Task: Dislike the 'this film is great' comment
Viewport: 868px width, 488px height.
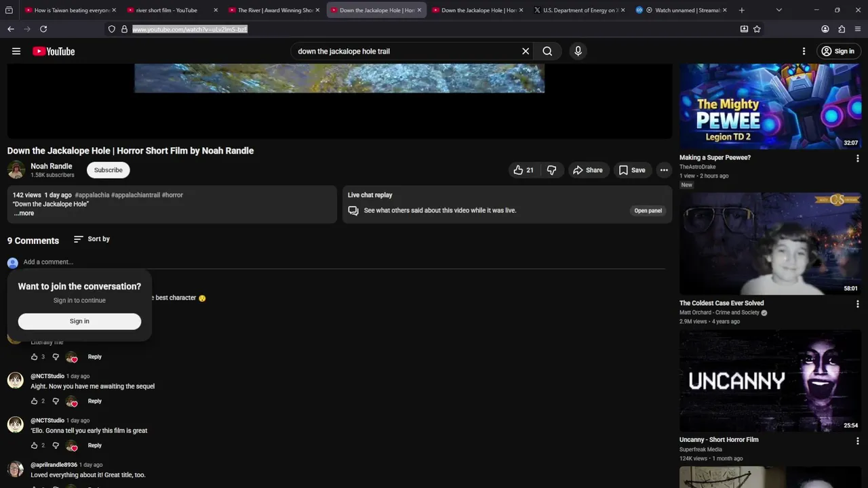Action: click(56, 445)
